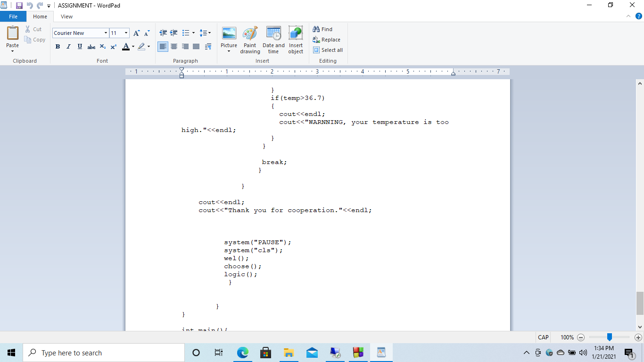Screen dimensions: 644x362
Task: Open Microsoft Store from the taskbar
Action: point(265,353)
